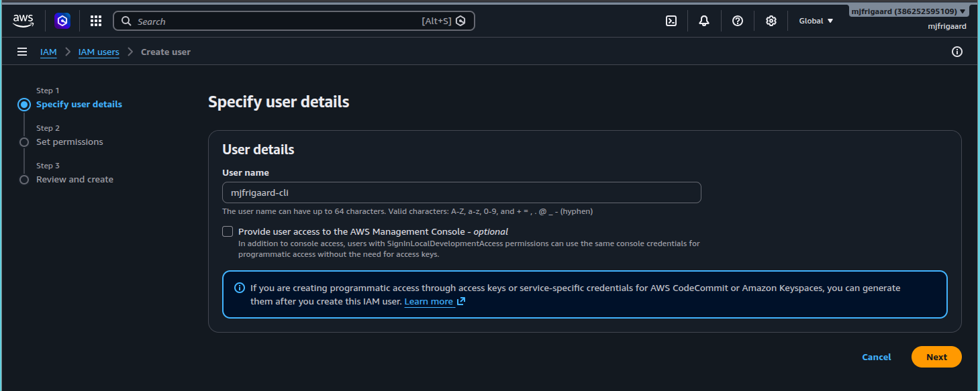
Task: Click the SignInLocalDevelopmentAccess description text
Action: coord(469,249)
